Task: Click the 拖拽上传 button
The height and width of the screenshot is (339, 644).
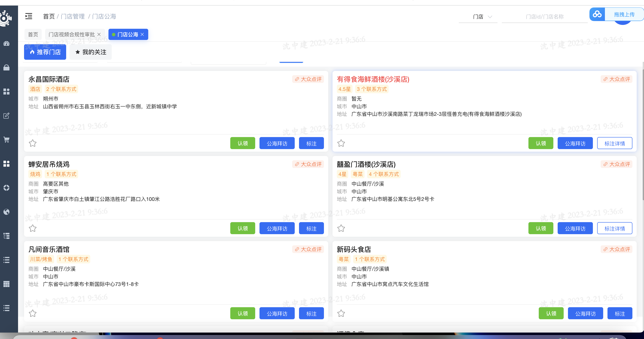Action: (x=624, y=14)
